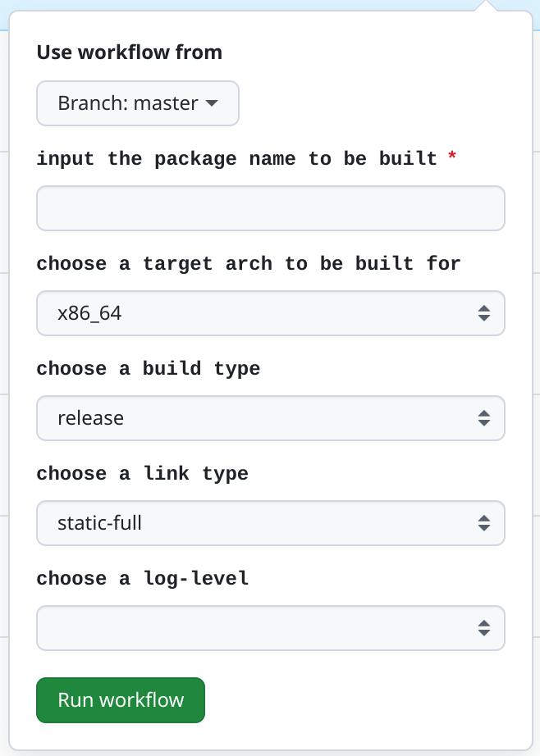The width and height of the screenshot is (540, 756).
Task: Click the up-down arrows on the x86_64 select
Action: [484, 313]
